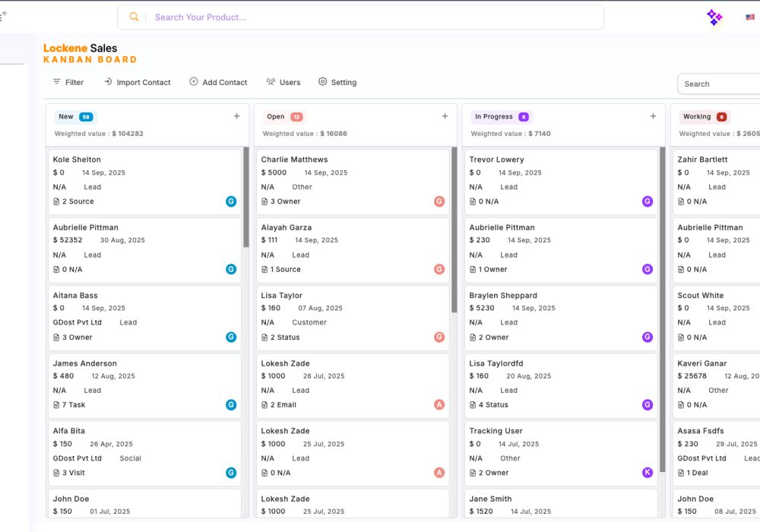
Task: Type in the Search Your Product field
Action: pos(372,17)
